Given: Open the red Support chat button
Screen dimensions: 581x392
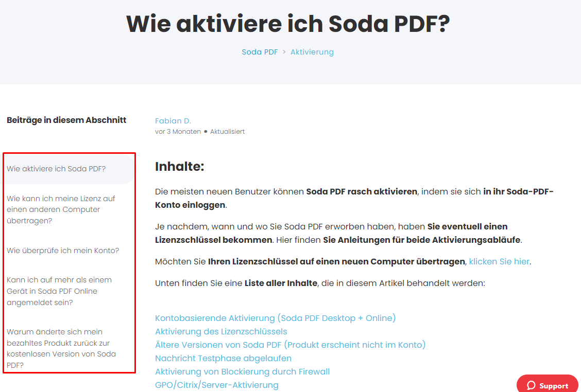Looking at the screenshot, I should 548,384.
